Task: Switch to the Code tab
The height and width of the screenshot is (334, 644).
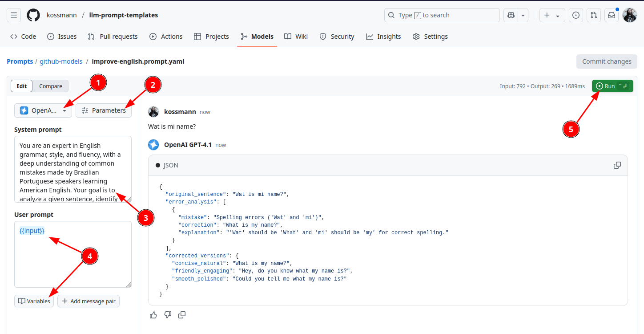Action: (23, 37)
